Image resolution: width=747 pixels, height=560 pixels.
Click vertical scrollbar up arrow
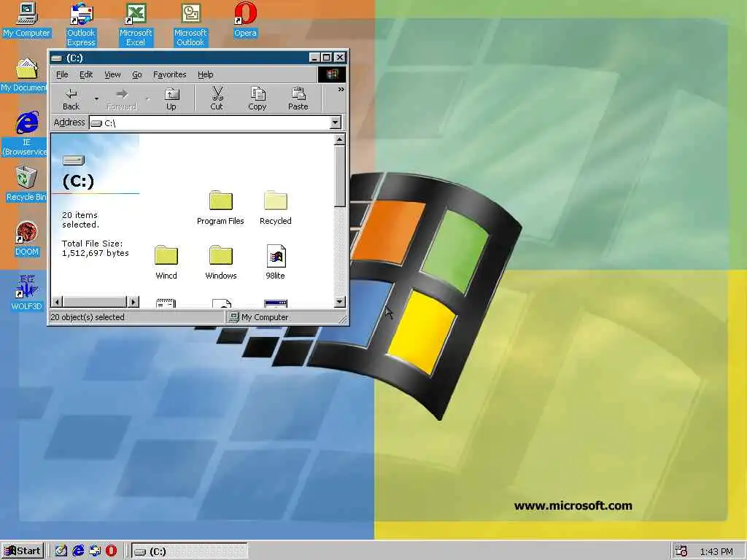(x=340, y=139)
